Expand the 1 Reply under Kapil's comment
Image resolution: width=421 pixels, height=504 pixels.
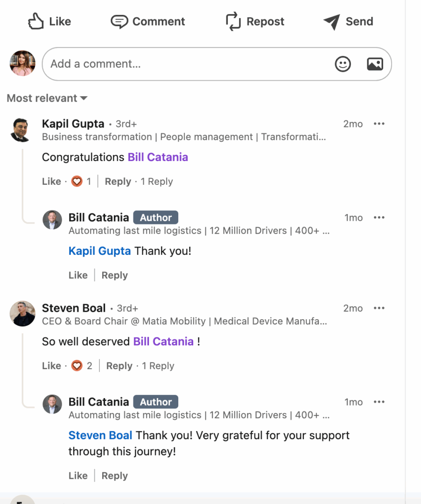[x=156, y=181]
